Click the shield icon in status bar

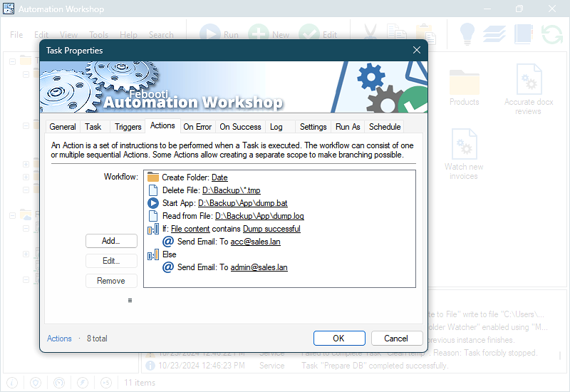[x=36, y=383]
